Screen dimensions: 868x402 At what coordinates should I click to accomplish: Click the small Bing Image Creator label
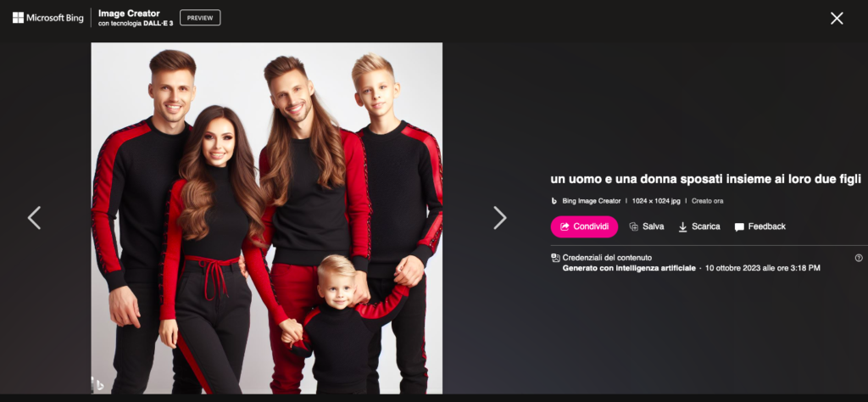point(591,201)
